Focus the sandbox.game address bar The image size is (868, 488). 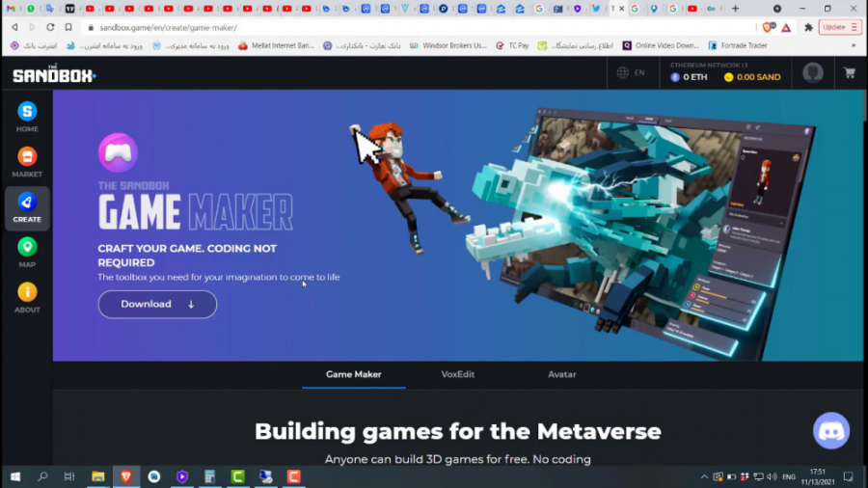click(418, 27)
